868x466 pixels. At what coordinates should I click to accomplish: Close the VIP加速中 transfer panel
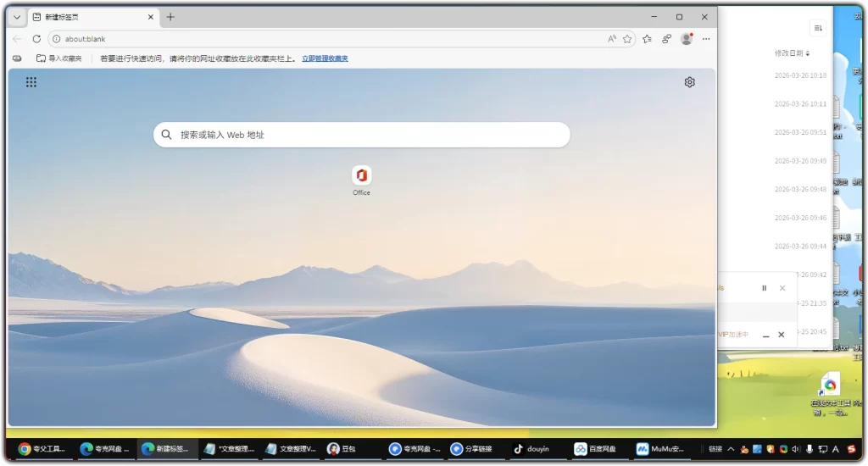pyautogui.click(x=781, y=335)
